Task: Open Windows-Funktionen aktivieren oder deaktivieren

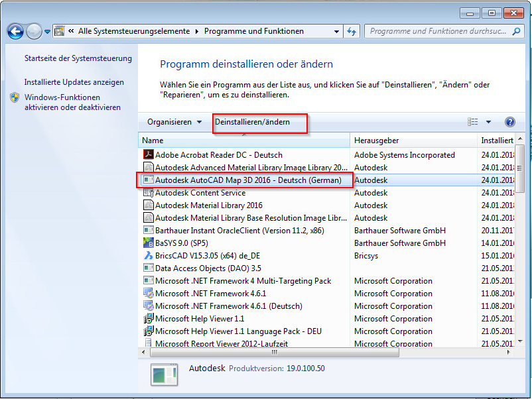Action: [x=72, y=102]
